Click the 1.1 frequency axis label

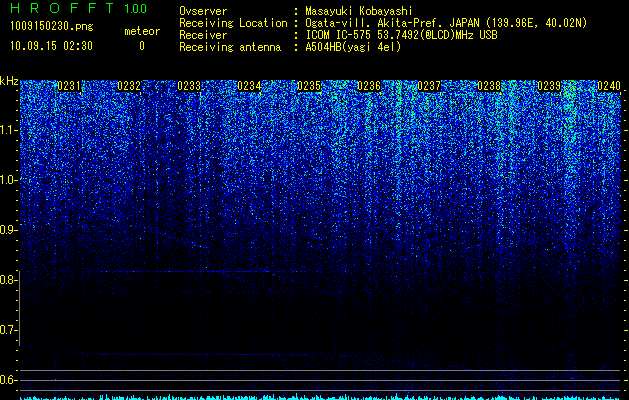[x=9, y=130]
